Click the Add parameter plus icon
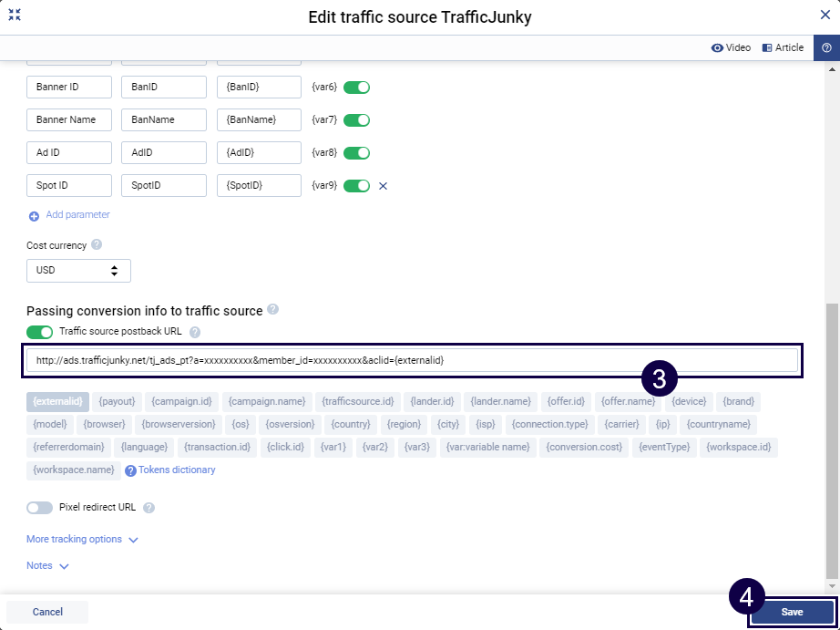 pos(34,216)
